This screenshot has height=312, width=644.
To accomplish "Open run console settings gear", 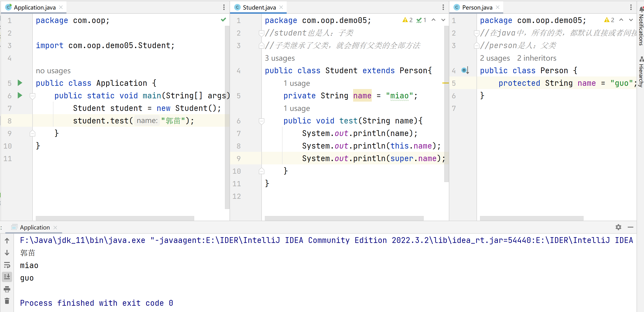I will (618, 227).
